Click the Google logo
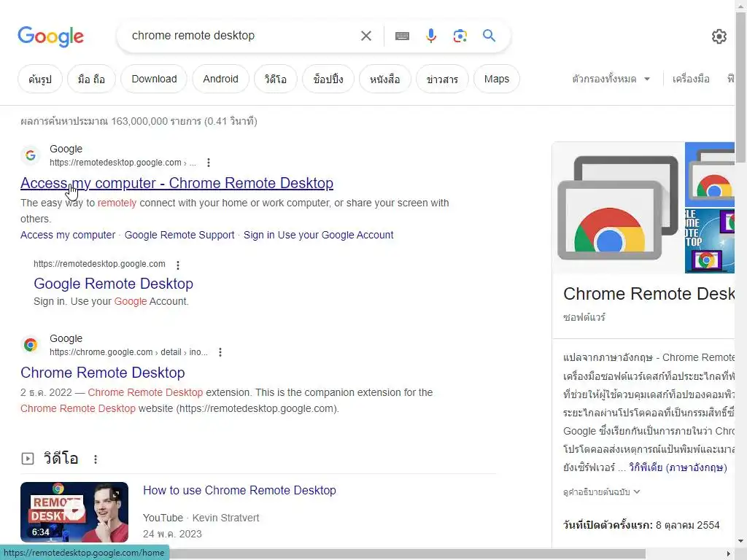The image size is (747, 560). point(50,36)
